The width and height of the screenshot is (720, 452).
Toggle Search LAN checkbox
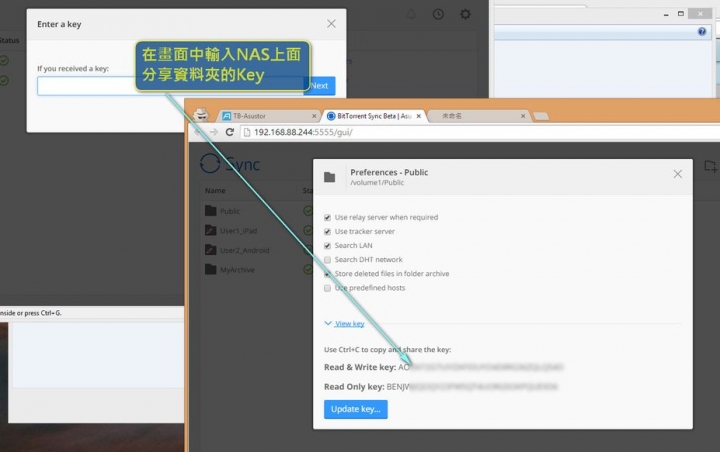327,246
